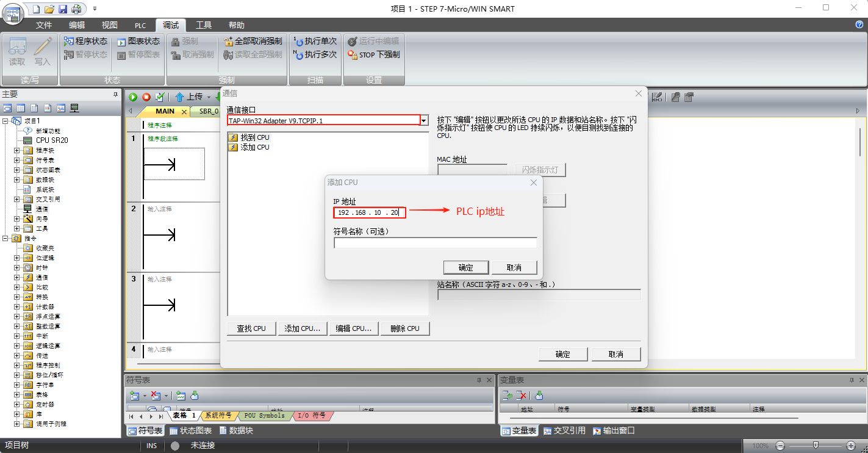The height and width of the screenshot is (453, 868).
Task: Click 取消 in the 添加 CPU dialog
Action: pos(514,267)
